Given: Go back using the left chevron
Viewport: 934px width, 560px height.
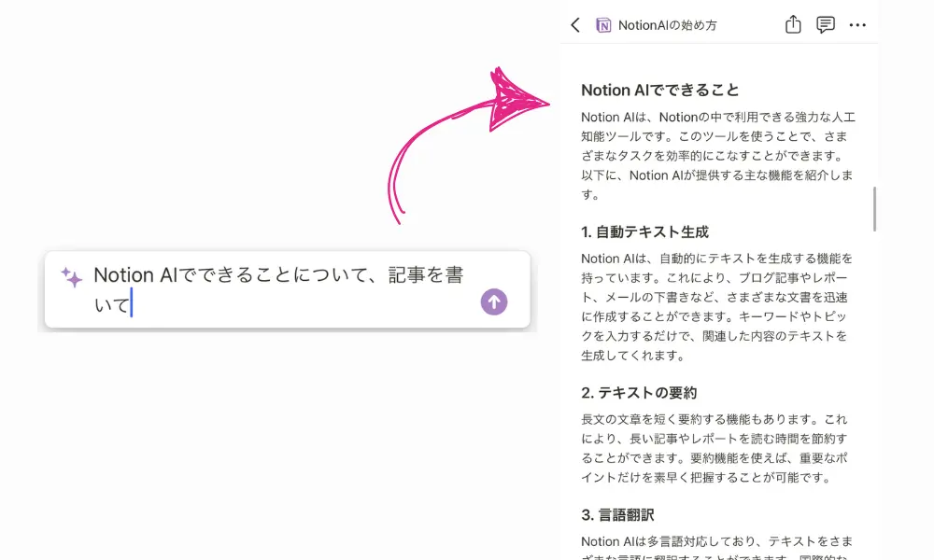Looking at the screenshot, I should [574, 25].
